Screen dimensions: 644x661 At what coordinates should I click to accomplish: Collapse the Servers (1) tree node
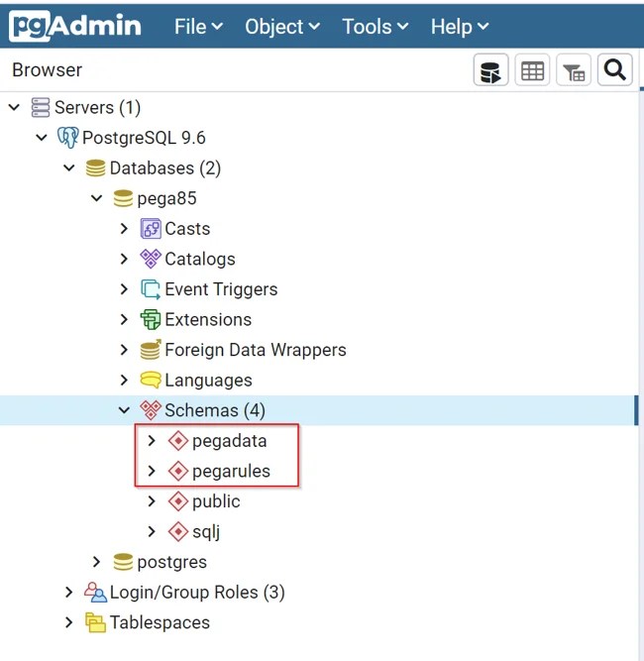tap(14, 107)
